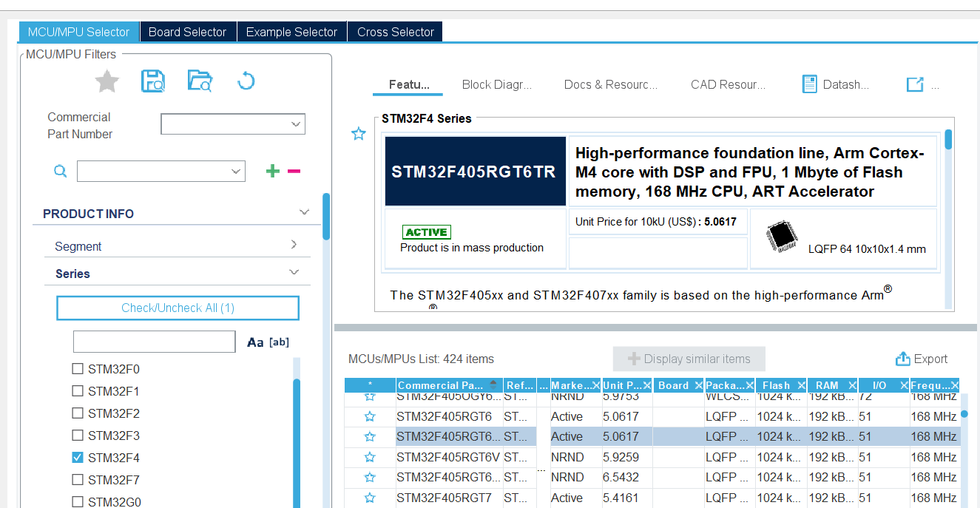Check the STM32F7 series checkbox
Screen dimensions: 980x508
click(x=77, y=480)
